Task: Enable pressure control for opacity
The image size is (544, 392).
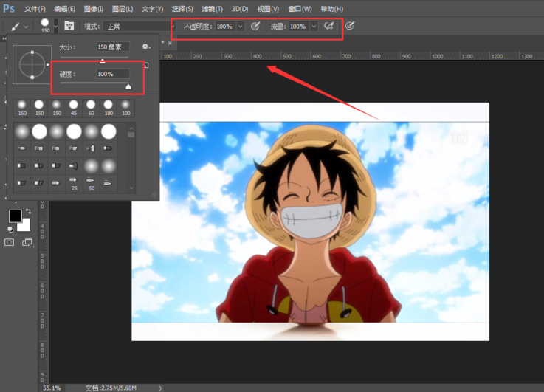Action: 255,26
